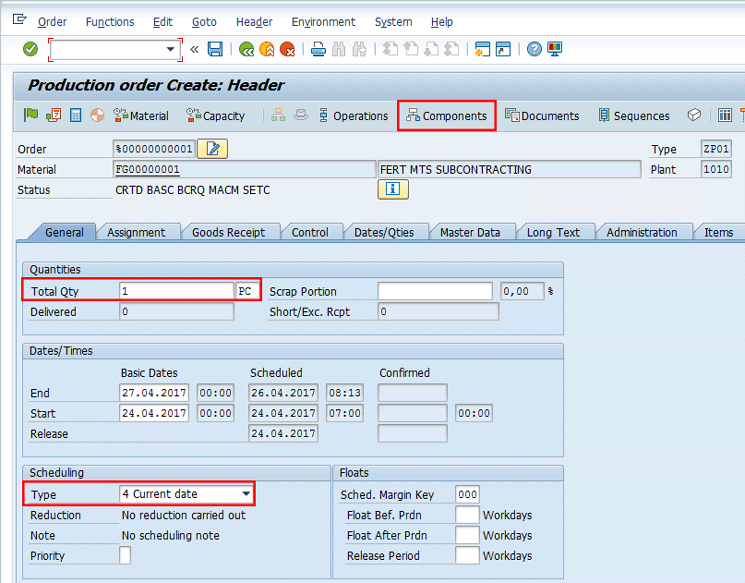Screen dimensions: 745x583
Task: Click the Components button
Action: coord(446,116)
